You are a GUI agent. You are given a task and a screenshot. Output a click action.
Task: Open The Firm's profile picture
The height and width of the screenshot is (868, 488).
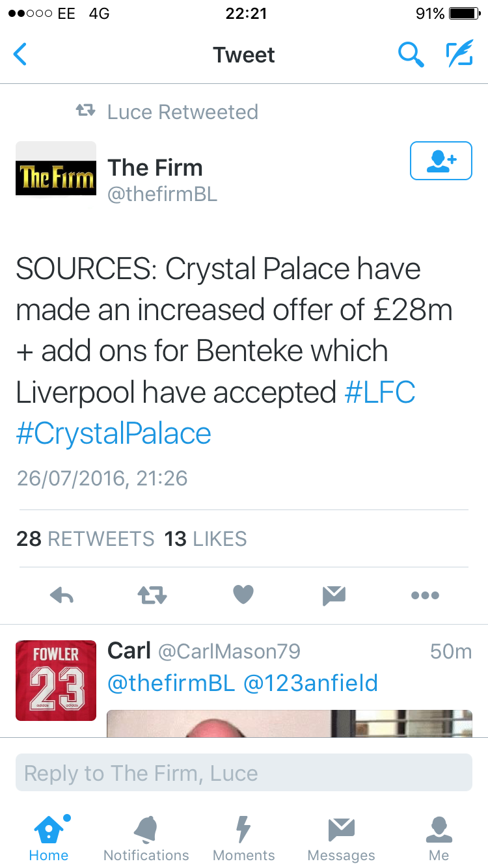[x=56, y=169]
